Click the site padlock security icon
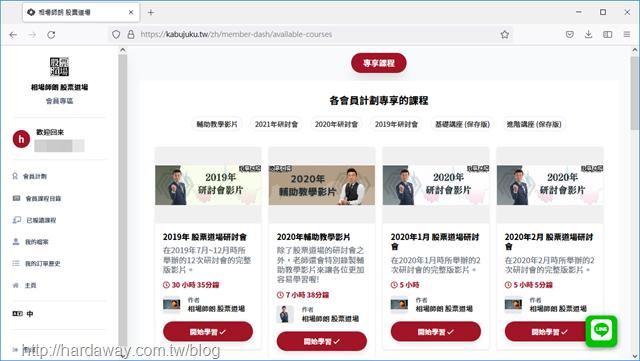The image size is (640, 361). (131, 35)
